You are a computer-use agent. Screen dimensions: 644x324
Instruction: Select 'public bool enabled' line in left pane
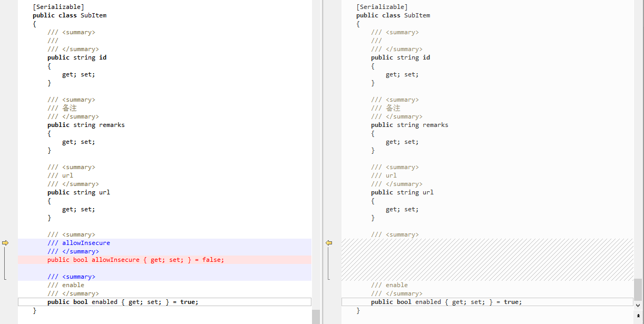[122, 302]
